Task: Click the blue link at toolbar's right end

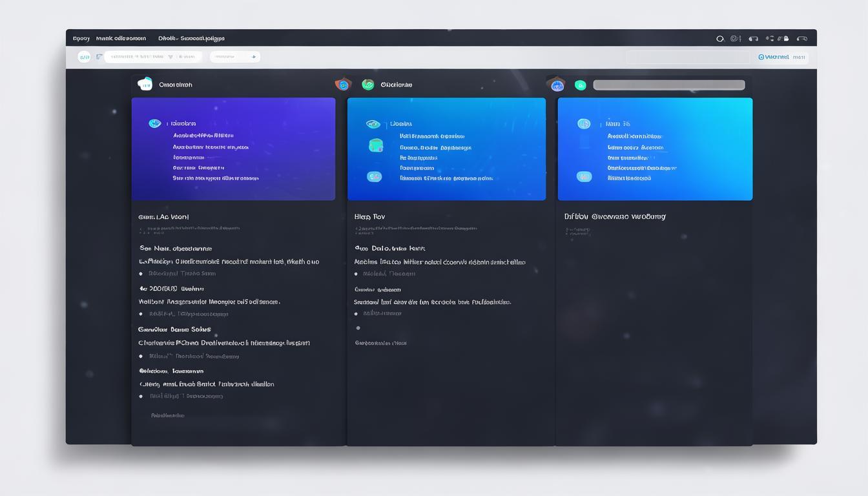Action: (x=774, y=57)
